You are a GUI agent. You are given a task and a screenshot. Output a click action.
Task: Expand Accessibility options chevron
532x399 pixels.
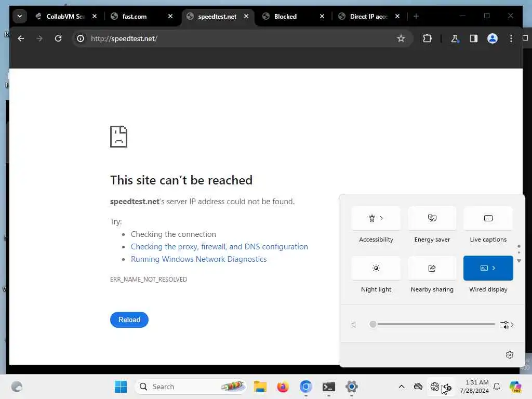[381, 219]
